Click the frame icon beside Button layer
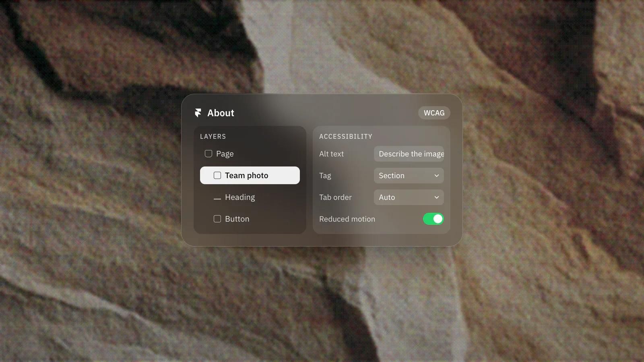Screen dimensions: 644x362 tap(217, 219)
